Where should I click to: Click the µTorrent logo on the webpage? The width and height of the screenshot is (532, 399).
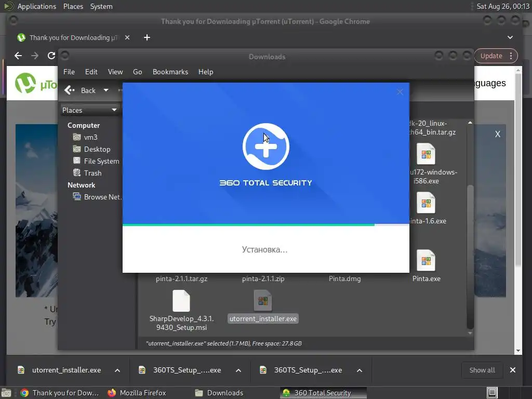[x=35, y=84]
